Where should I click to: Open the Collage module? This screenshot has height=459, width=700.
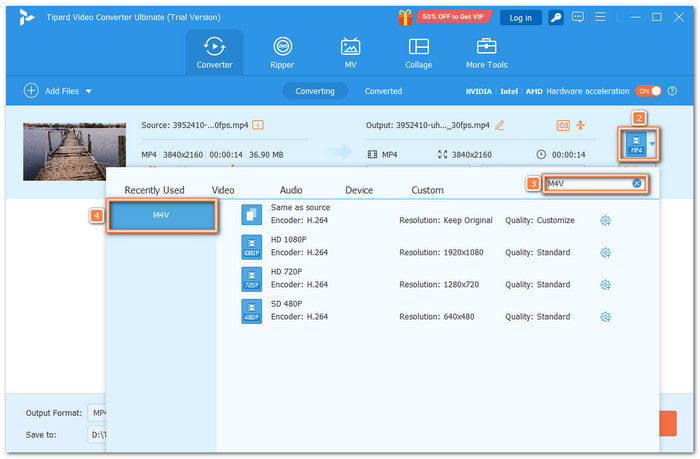tap(418, 53)
